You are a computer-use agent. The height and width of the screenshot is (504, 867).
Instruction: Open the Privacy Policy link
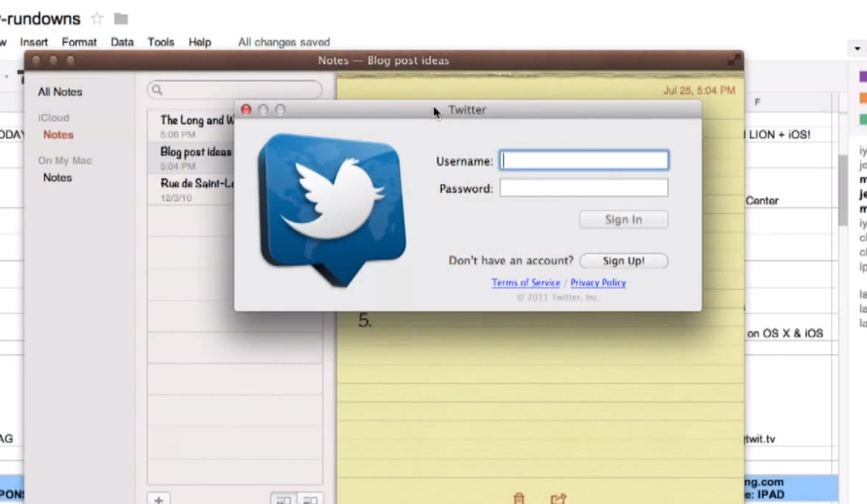[x=597, y=282]
